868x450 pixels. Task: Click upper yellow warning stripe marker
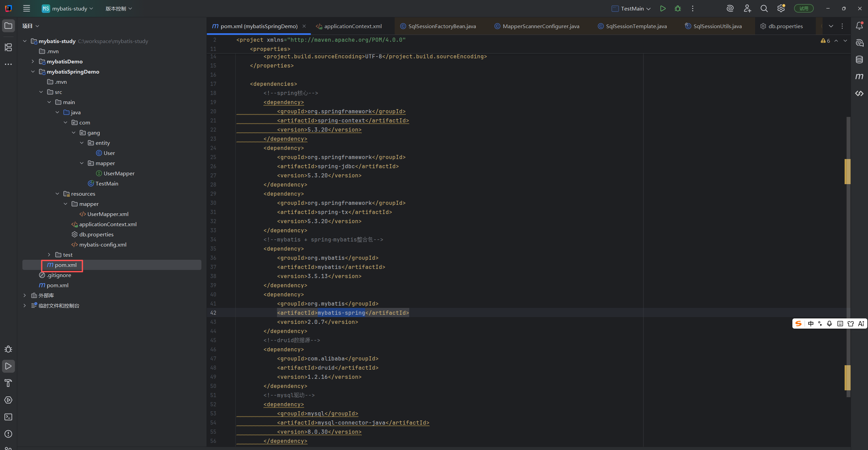pyautogui.click(x=847, y=171)
